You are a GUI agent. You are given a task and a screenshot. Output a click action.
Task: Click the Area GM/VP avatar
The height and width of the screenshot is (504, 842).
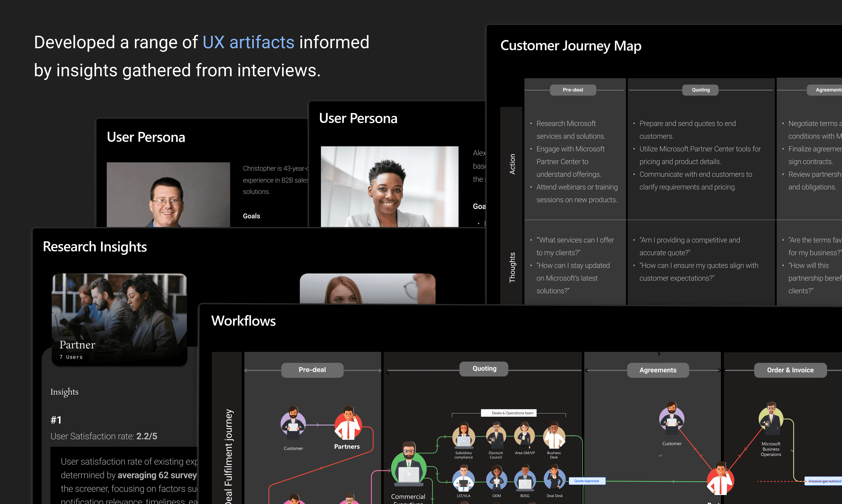tap(524, 436)
